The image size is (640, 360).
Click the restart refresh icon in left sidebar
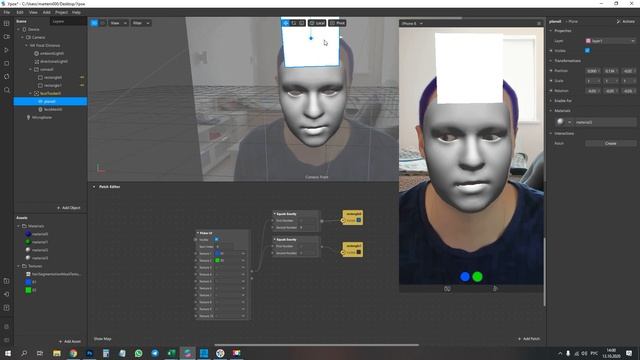click(x=7, y=77)
